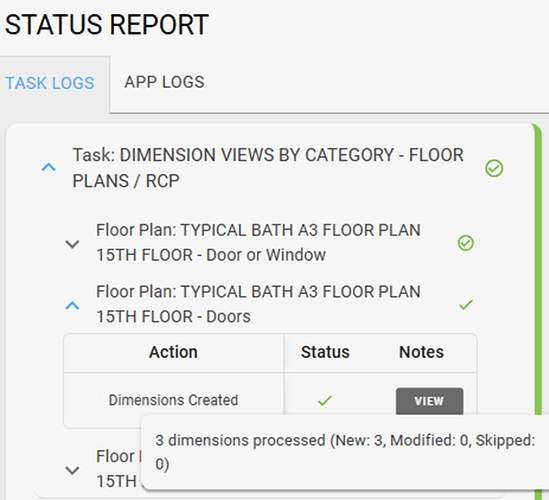549x500 pixels.
Task: Select the TASK LOGS tab
Action: [x=50, y=83]
